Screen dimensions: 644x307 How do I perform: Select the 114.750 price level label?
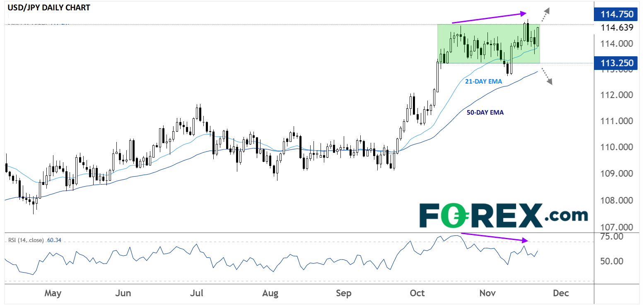pos(616,14)
